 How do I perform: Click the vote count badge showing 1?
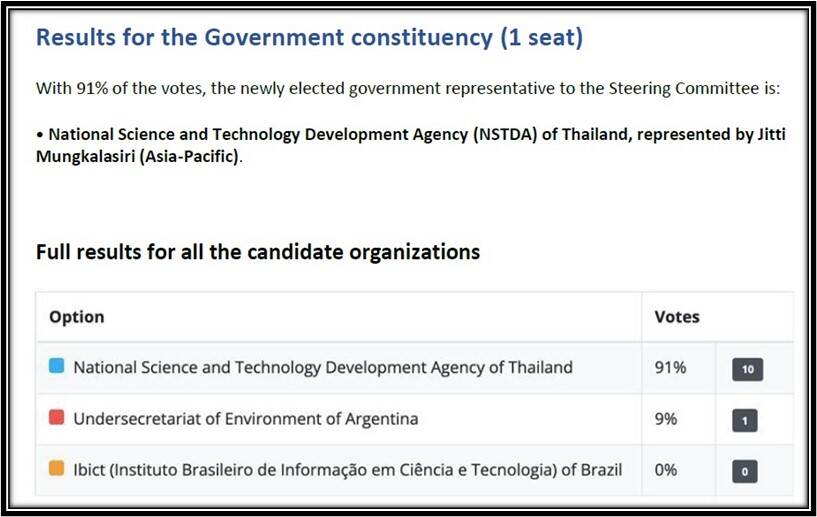point(744,420)
